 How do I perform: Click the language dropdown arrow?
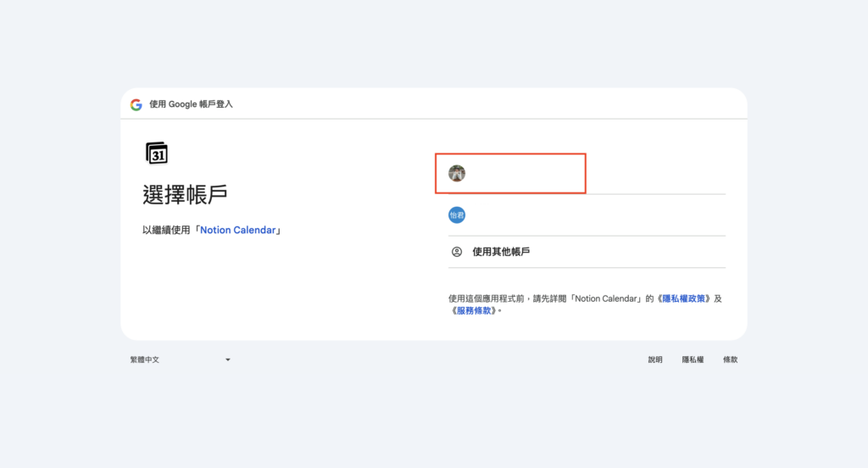coord(228,359)
